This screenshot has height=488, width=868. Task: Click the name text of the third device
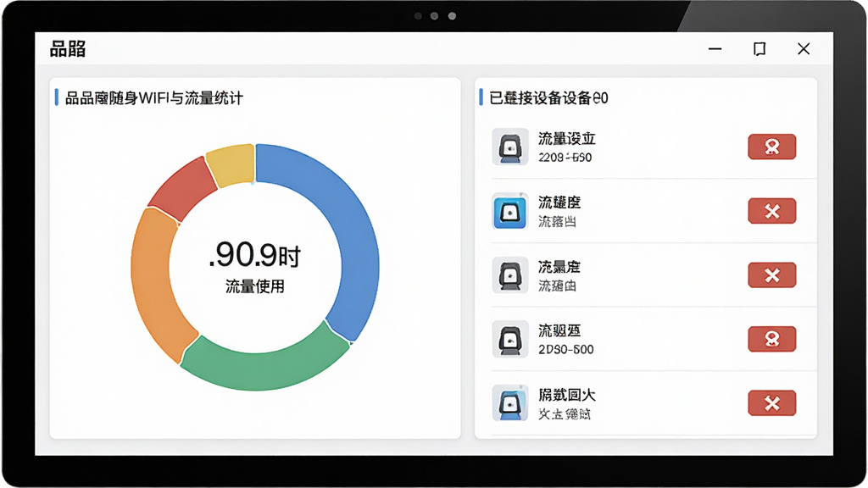[559, 267]
